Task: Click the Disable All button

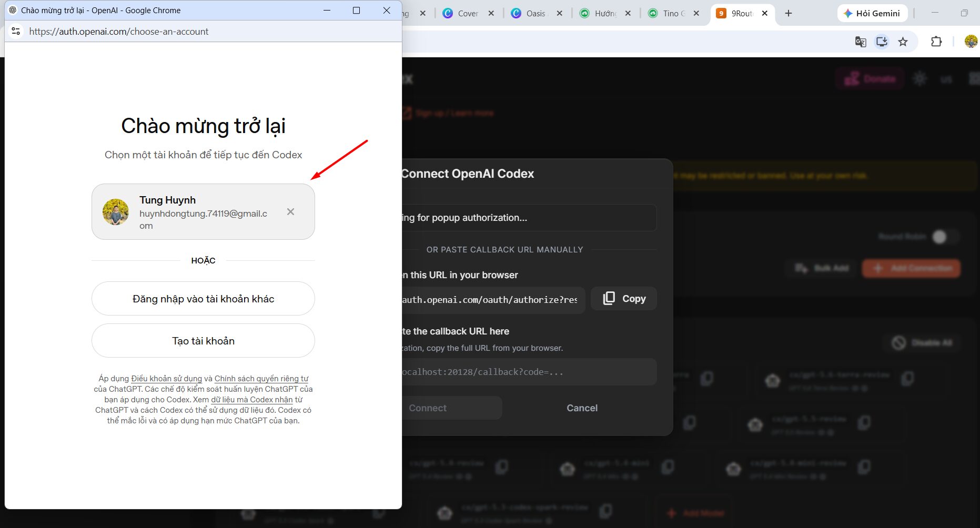Action: 922,343
